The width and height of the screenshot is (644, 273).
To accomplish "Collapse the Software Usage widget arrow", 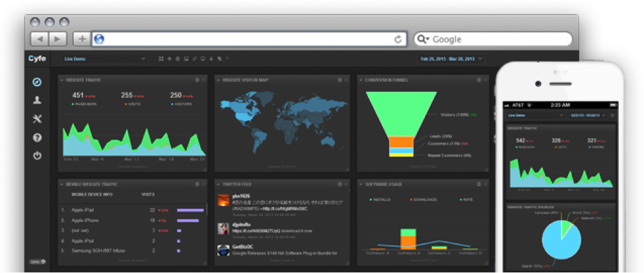I will coord(361,184).
